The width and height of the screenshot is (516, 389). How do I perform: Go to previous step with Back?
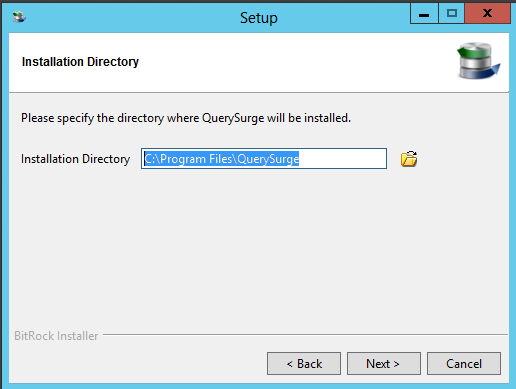(x=304, y=363)
